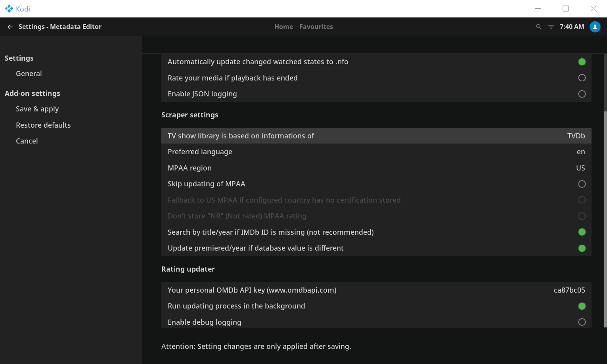Enable Rate your media after playback
Screen dimensions: 607x364
[x=582, y=78]
